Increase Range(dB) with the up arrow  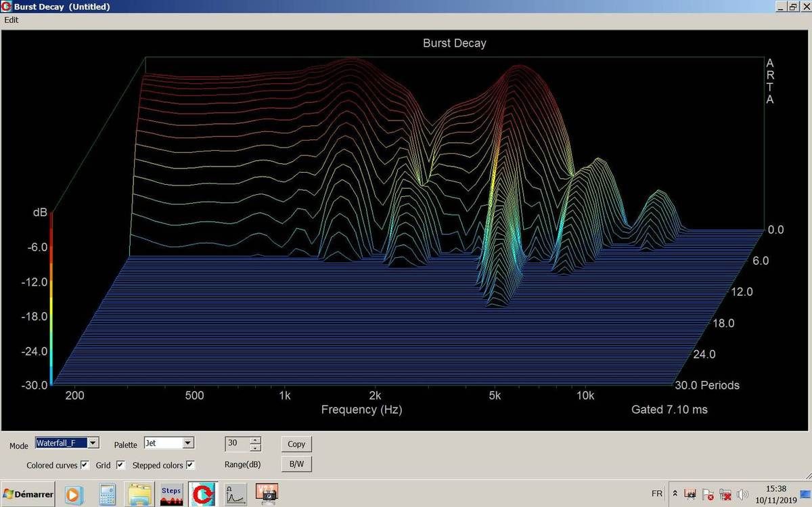coord(255,440)
